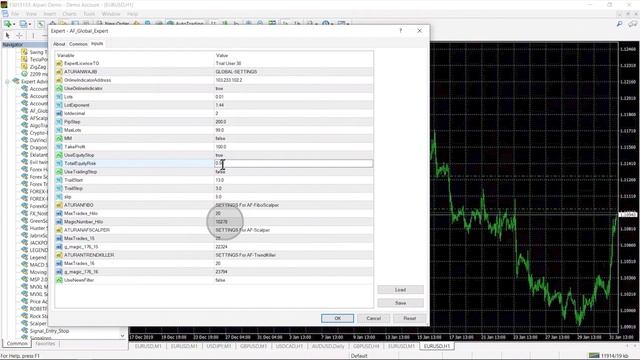Select the crosshair tool
Screen dimensions: 640x360
(19, 36)
